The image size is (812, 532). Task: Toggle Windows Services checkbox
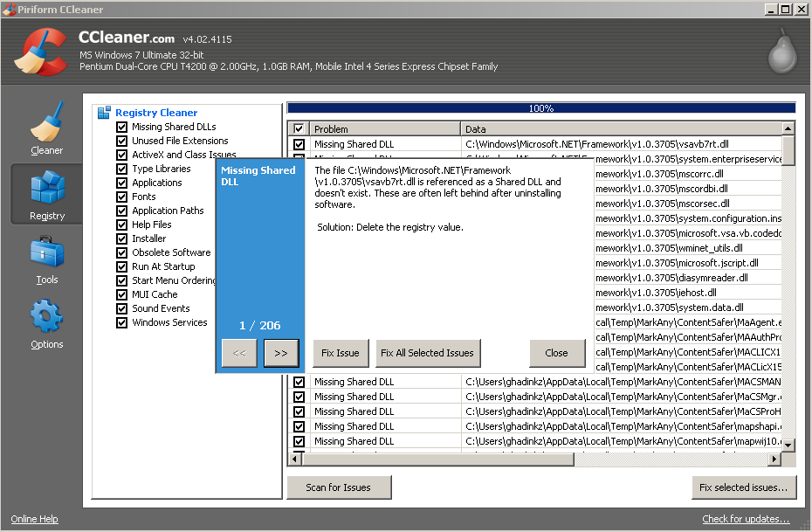[x=121, y=322]
